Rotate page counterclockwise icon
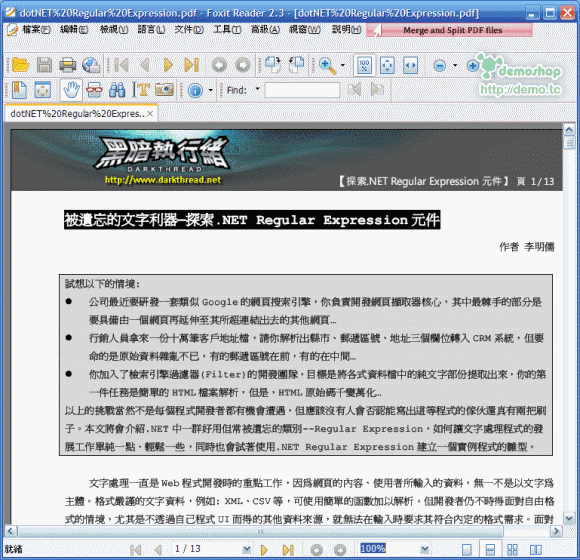 pos(296,64)
